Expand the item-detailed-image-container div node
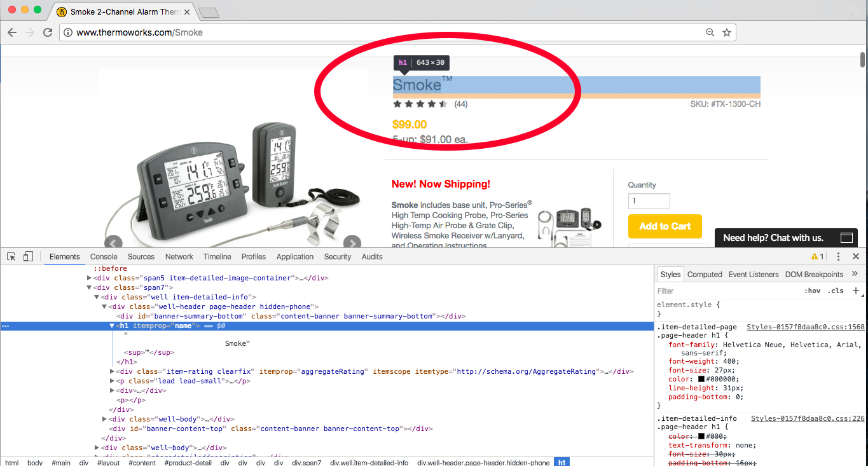The width and height of the screenshot is (868, 466). tap(90, 278)
